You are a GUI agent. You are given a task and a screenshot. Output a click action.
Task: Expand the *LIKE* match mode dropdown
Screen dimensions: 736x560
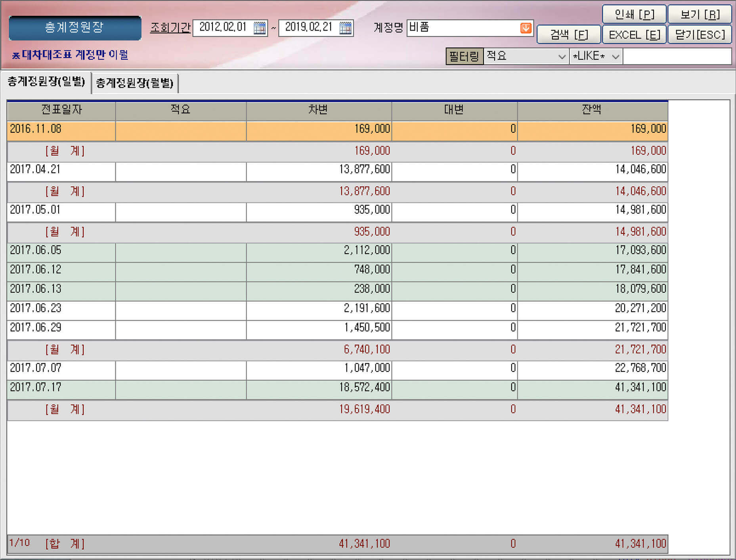click(616, 56)
